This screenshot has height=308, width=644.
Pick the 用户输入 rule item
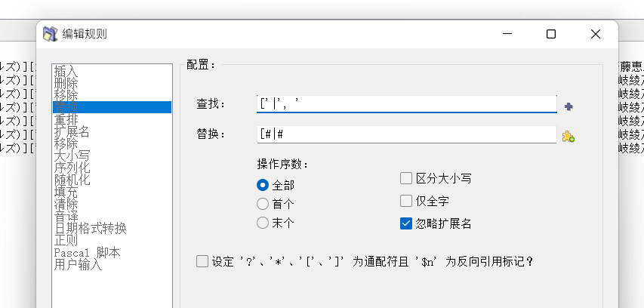coord(79,264)
